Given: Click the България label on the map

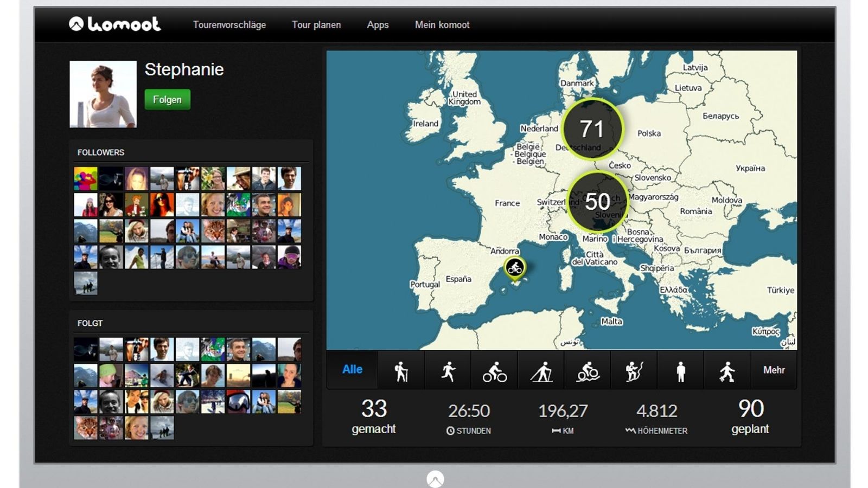Looking at the screenshot, I should click(702, 251).
